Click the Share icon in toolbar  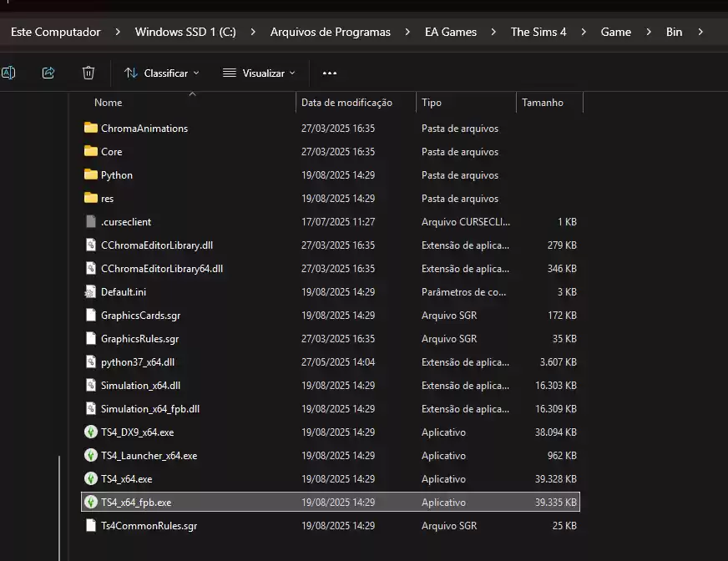[48, 73]
